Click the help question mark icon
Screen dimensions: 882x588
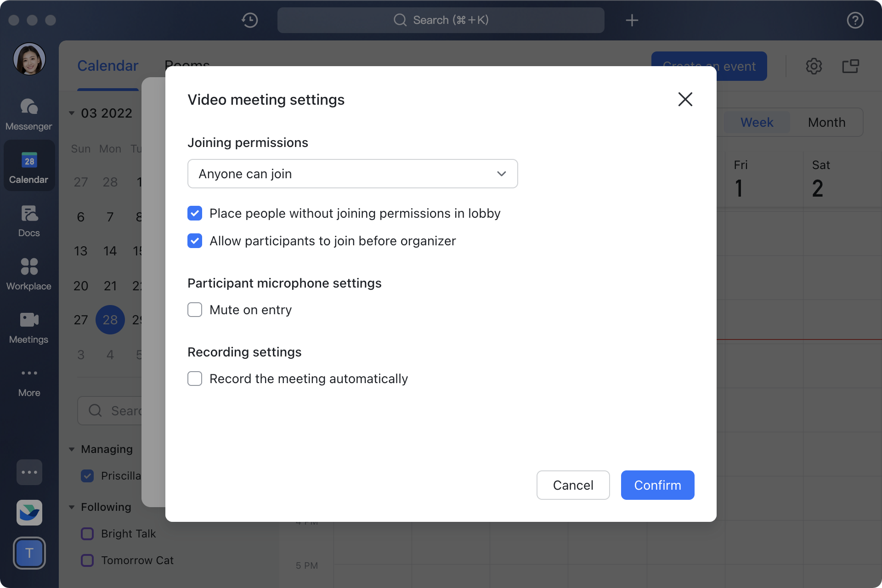click(855, 20)
